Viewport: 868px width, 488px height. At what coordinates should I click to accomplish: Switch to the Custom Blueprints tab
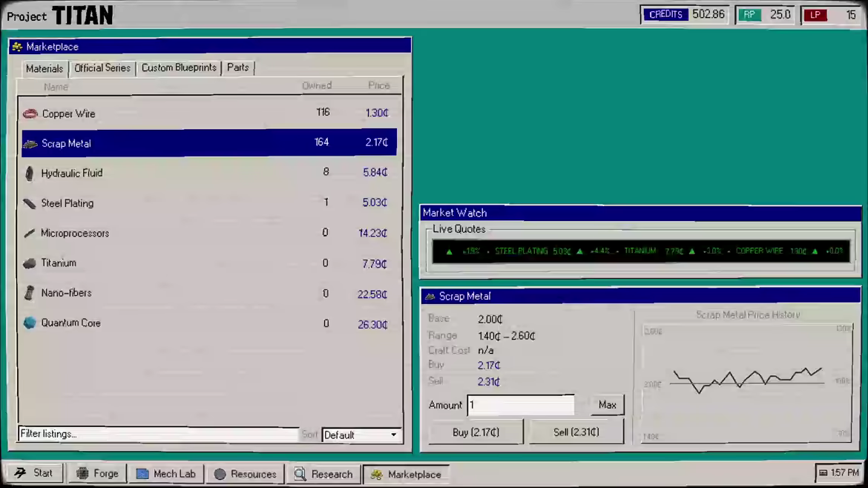point(179,67)
